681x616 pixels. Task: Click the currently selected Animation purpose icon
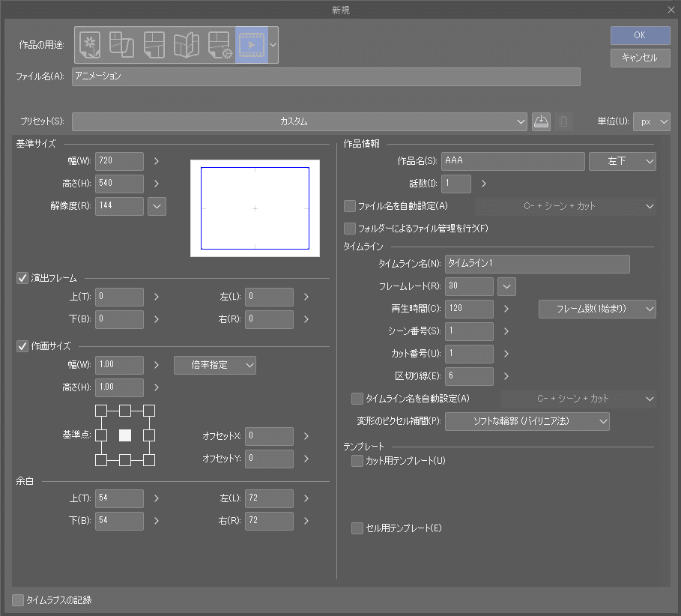click(251, 44)
